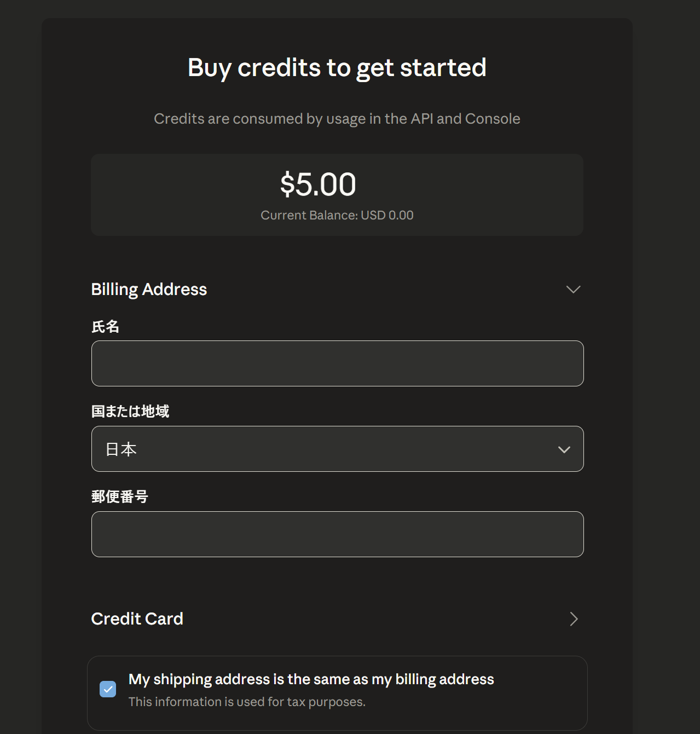Select the 日本 text in country field
700x734 pixels.
121,449
